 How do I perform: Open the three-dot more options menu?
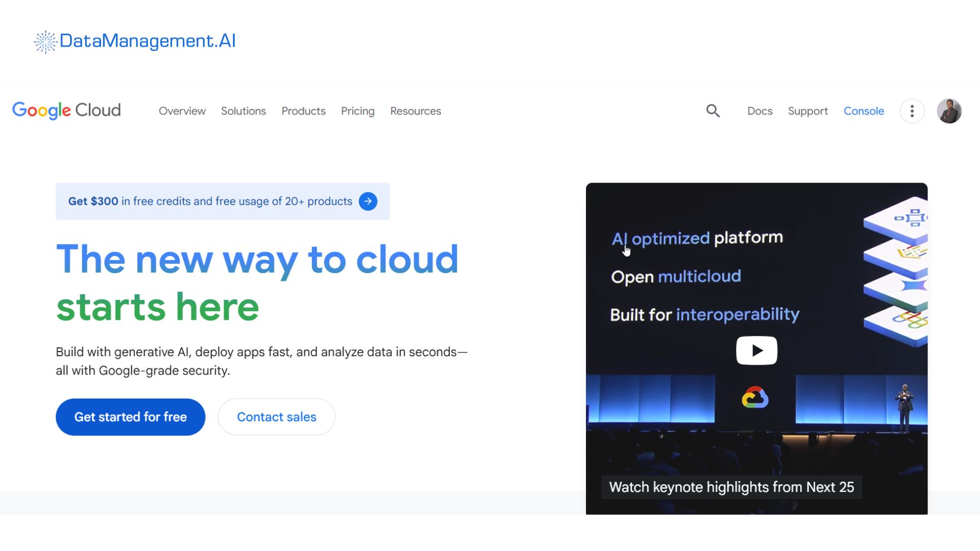click(x=912, y=111)
